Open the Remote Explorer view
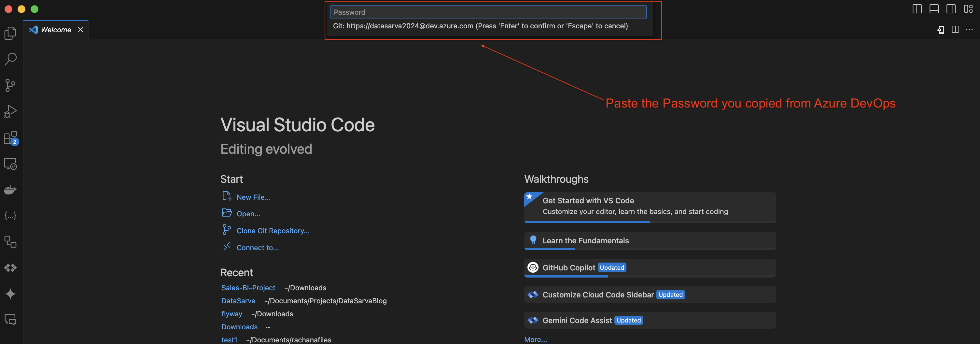The image size is (980, 344). point(10,164)
